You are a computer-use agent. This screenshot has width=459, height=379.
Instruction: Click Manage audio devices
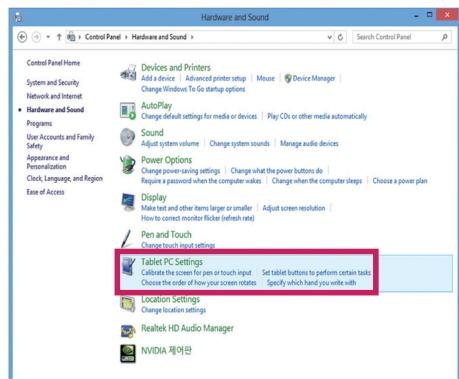pos(309,144)
